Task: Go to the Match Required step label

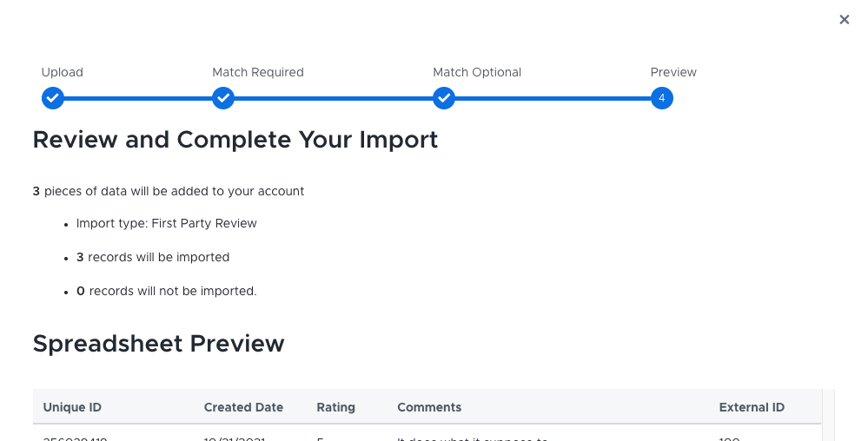Action: pyautogui.click(x=258, y=72)
